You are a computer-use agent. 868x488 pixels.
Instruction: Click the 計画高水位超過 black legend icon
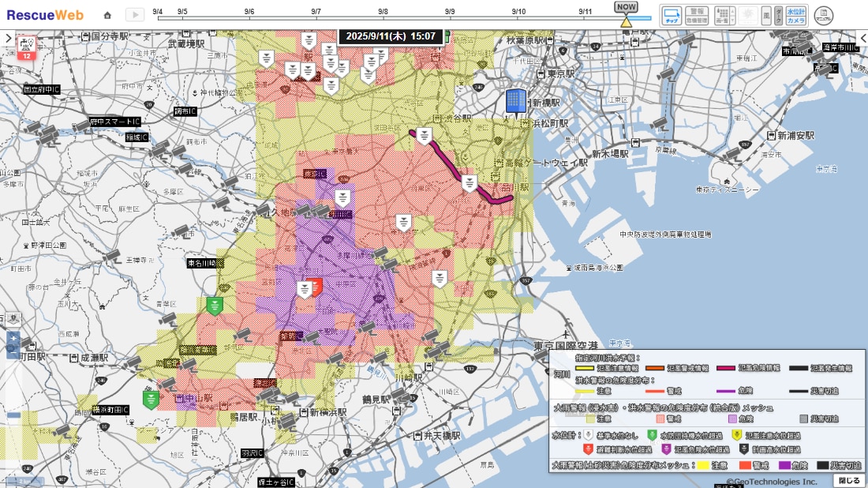coord(744,449)
